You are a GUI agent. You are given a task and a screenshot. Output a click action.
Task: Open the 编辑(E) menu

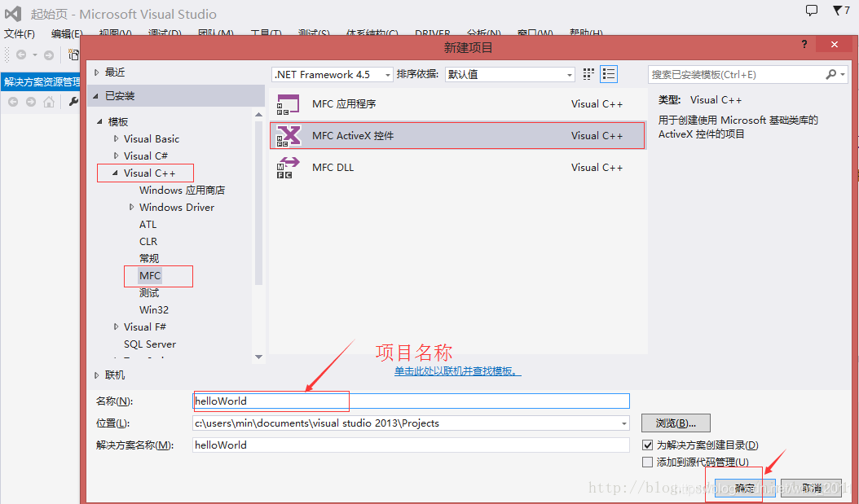pyautogui.click(x=67, y=34)
